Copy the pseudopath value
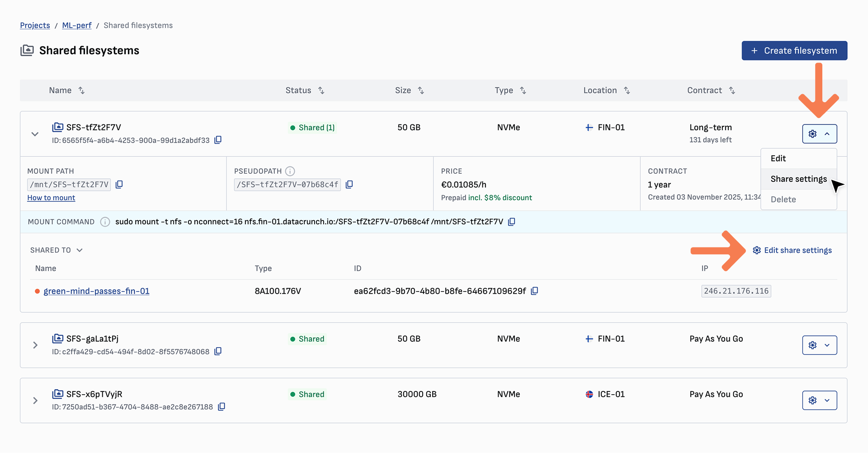This screenshot has width=868, height=453. pos(349,184)
